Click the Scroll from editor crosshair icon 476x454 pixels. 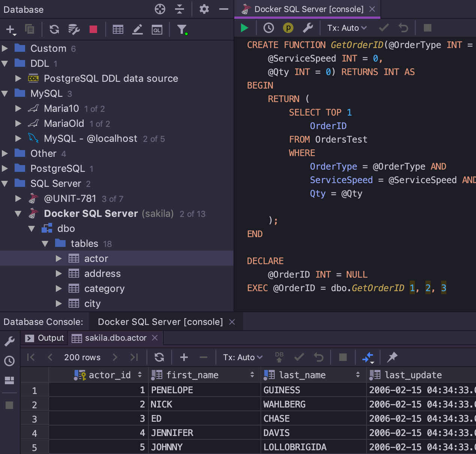click(160, 9)
